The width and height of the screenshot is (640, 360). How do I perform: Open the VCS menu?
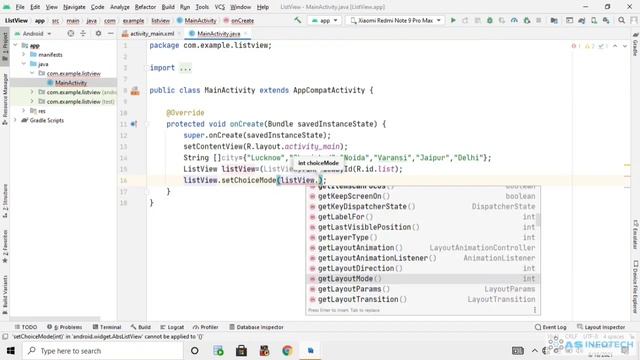pyautogui.click(x=220, y=7)
